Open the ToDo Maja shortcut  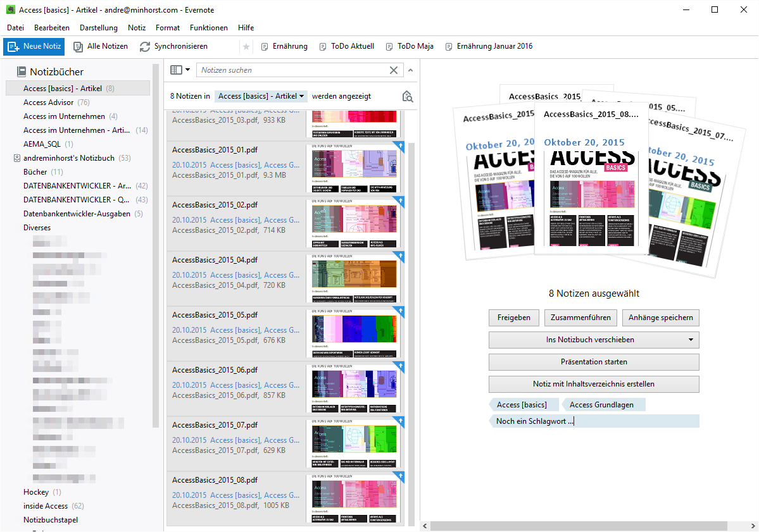tap(410, 46)
